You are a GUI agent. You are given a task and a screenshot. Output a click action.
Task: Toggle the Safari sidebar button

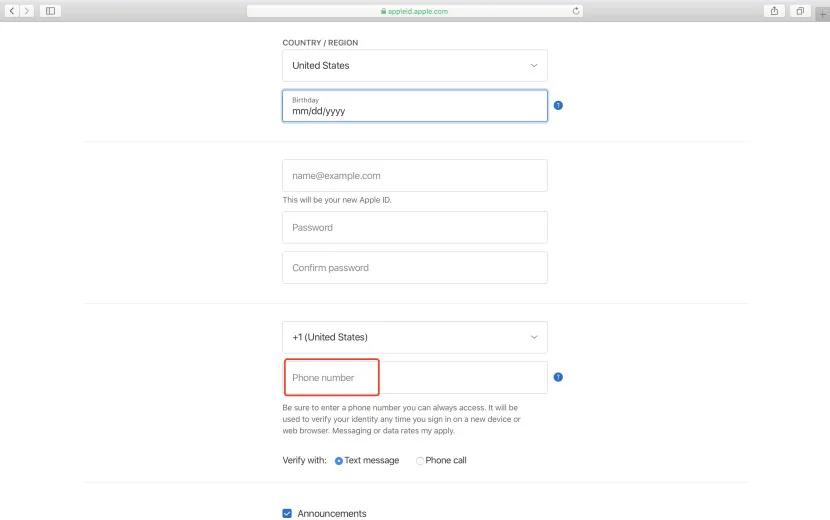50,11
